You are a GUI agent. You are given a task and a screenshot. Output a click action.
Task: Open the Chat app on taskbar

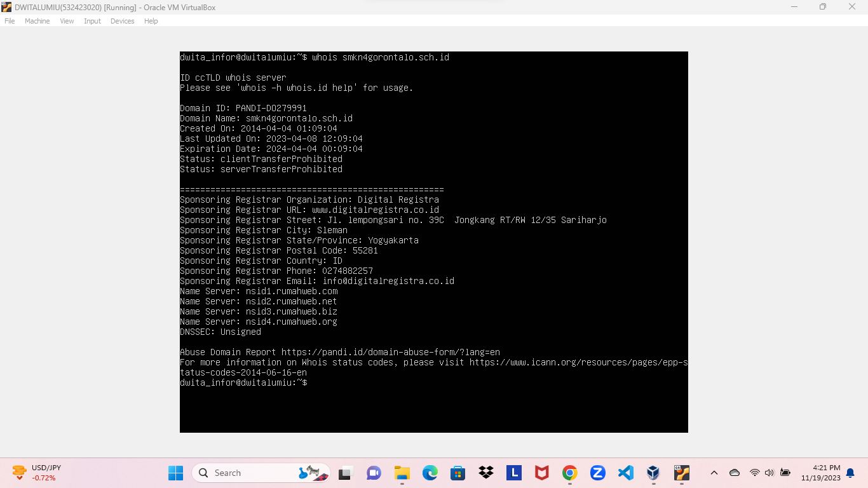click(x=374, y=473)
